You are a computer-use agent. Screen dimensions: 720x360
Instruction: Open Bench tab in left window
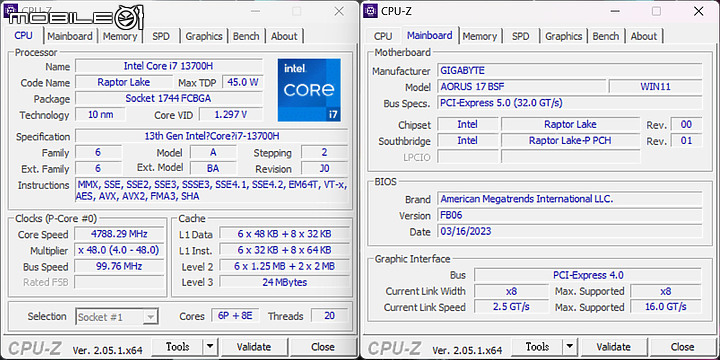point(246,36)
